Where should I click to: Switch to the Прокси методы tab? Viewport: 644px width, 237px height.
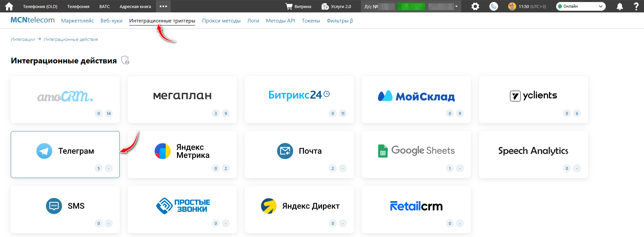[221, 21]
